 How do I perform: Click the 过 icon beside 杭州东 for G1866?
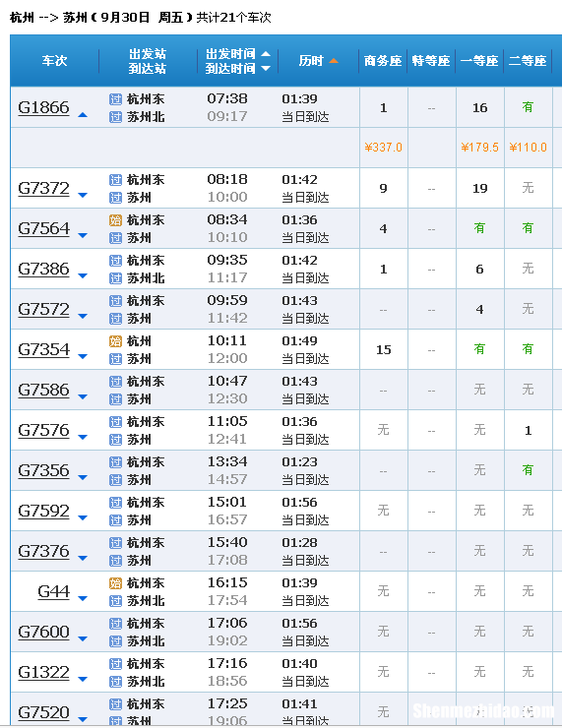click(x=115, y=99)
